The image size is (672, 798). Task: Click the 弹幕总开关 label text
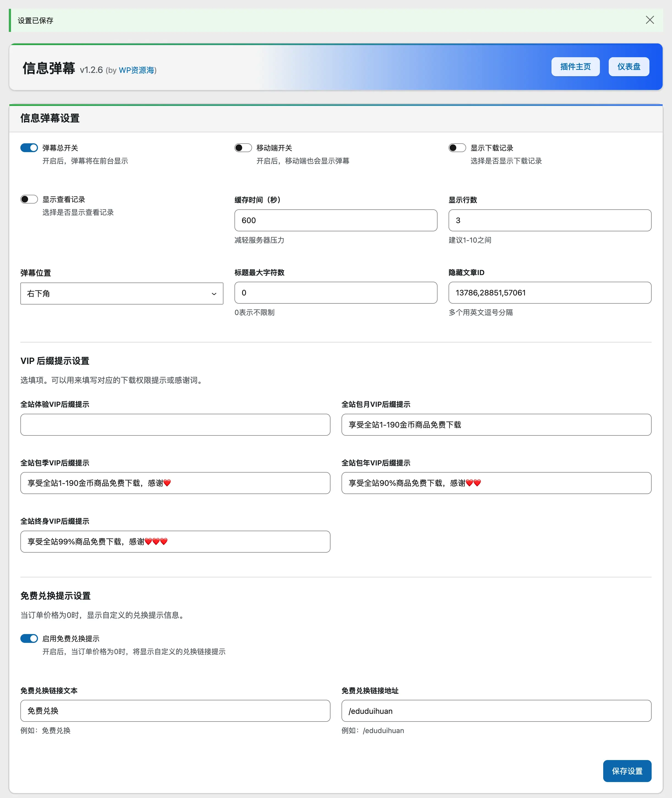click(x=60, y=148)
